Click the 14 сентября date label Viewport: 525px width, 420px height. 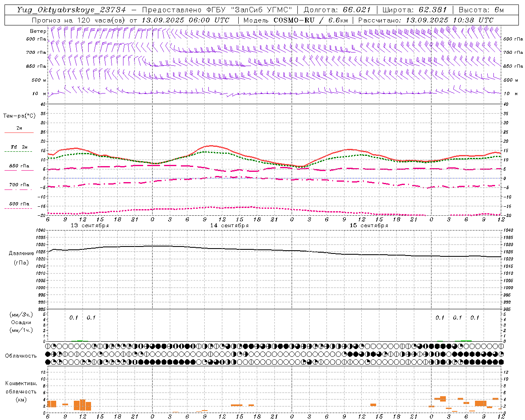point(229,226)
